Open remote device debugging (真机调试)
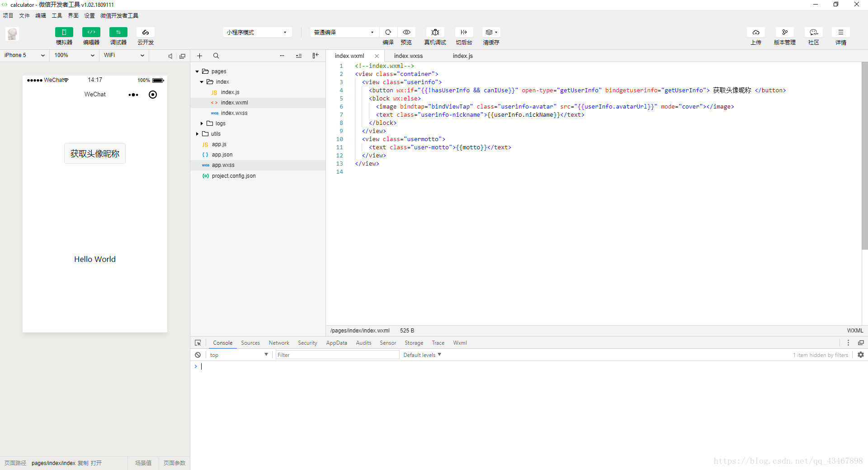This screenshot has height=470, width=868. (x=435, y=32)
